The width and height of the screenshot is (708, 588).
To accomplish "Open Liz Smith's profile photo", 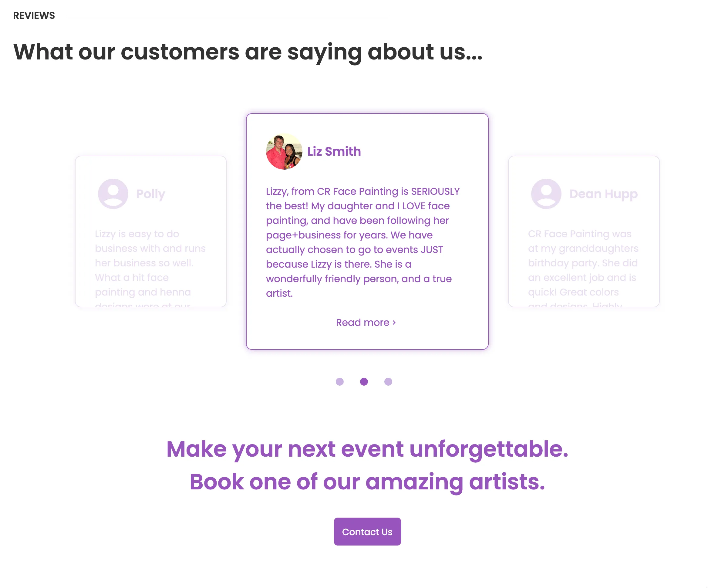I will (x=284, y=151).
